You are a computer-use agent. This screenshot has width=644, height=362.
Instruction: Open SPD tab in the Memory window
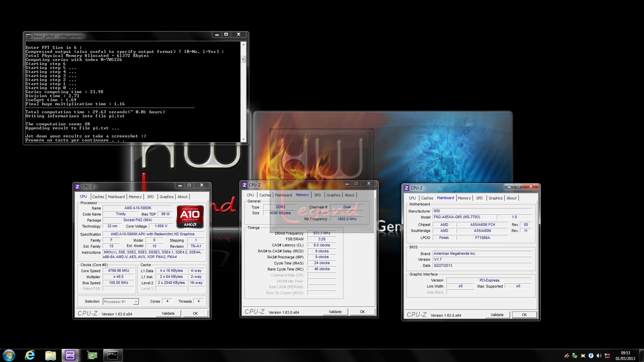[318, 195]
